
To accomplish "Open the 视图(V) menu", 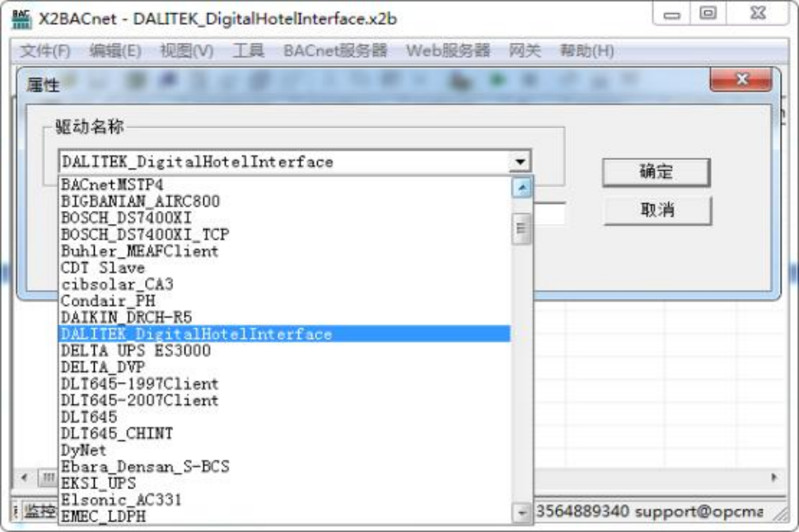I will [x=186, y=50].
